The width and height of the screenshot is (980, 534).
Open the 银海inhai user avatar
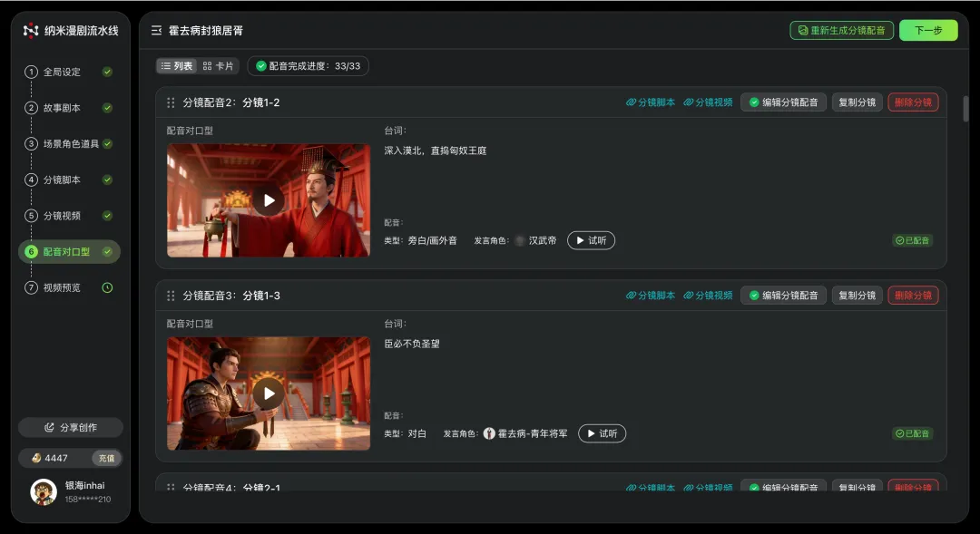click(x=44, y=492)
